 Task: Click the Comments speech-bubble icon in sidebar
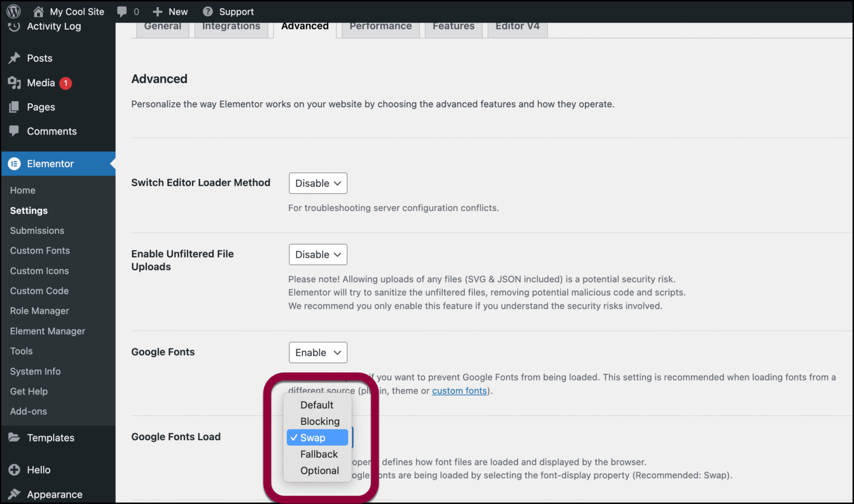pyautogui.click(x=14, y=131)
